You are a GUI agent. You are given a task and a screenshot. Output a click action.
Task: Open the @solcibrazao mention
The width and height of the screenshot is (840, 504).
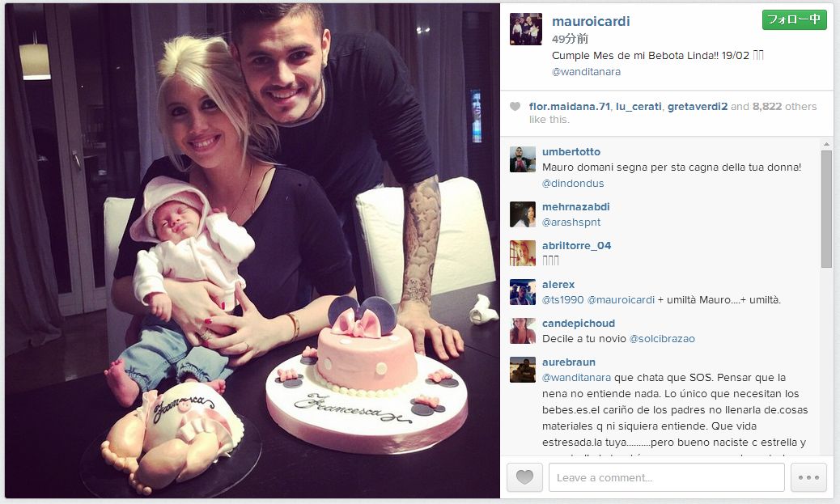click(x=662, y=338)
